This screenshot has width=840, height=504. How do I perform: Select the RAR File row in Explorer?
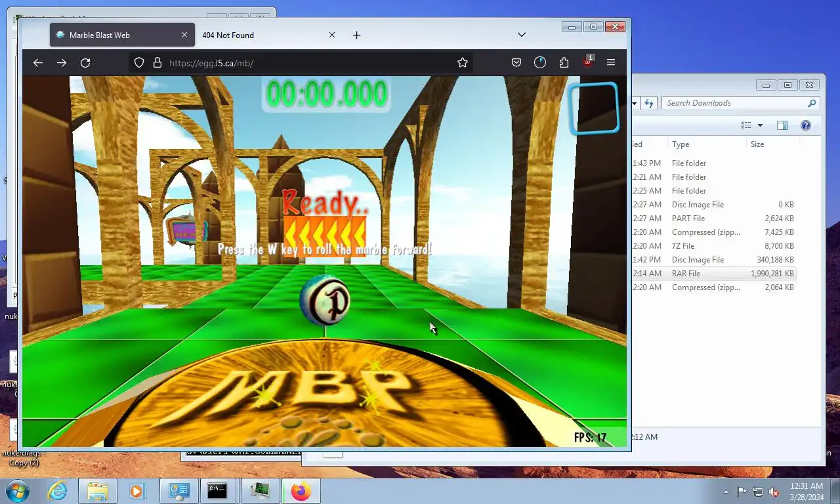(x=714, y=274)
